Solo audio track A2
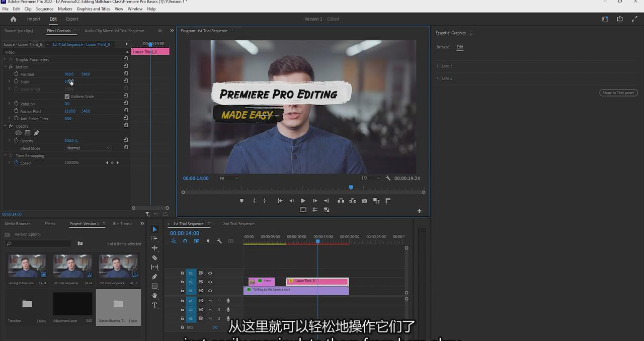Image resolution: width=644 pixels, height=341 pixels. pos(219,309)
